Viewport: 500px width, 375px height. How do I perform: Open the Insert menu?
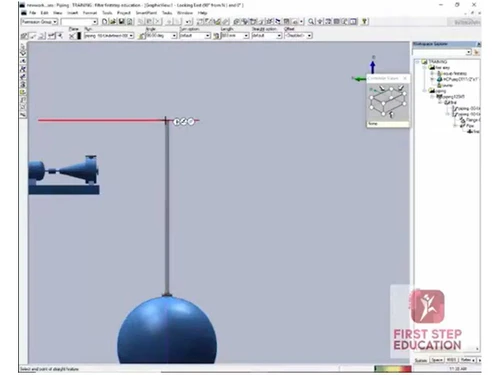[x=72, y=13]
